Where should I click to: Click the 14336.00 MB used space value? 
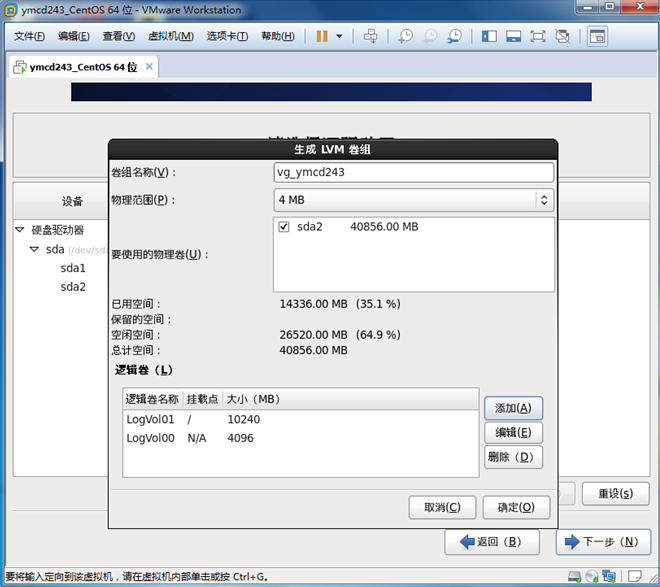314,304
